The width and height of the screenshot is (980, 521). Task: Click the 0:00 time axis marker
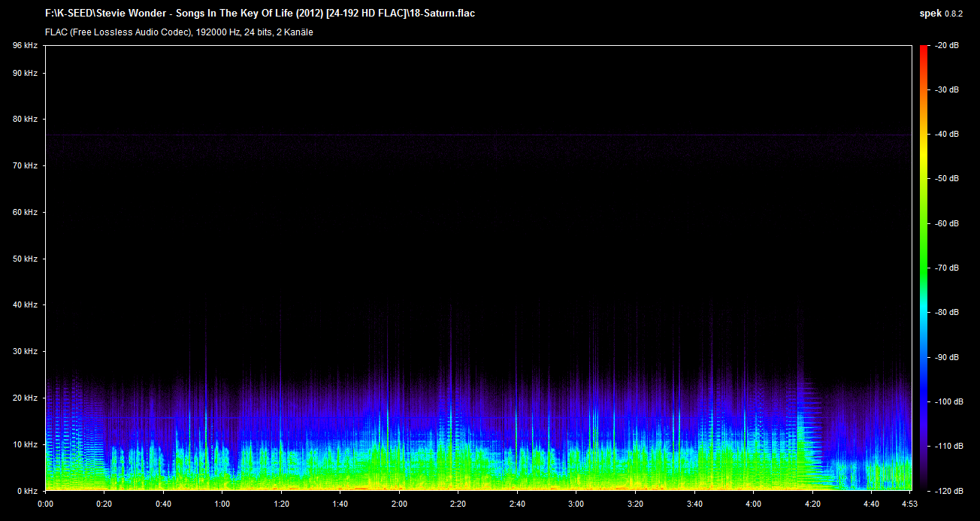pyautogui.click(x=45, y=504)
